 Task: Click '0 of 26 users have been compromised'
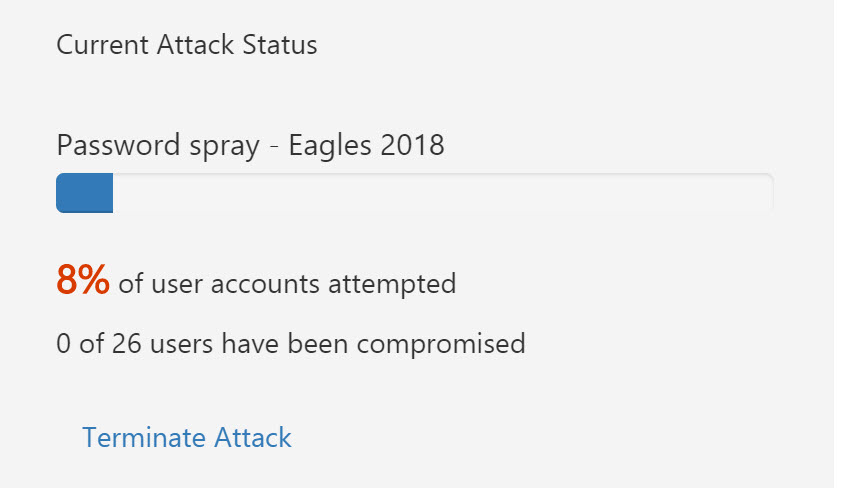pyautogui.click(x=290, y=344)
